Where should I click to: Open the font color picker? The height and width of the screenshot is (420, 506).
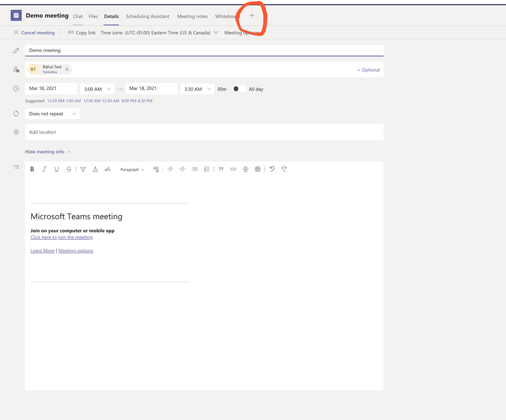(x=95, y=169)
